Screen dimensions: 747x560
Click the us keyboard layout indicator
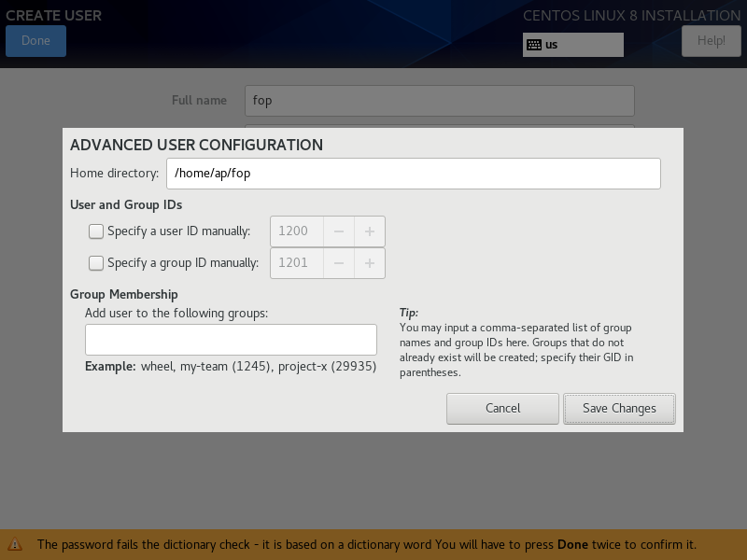pyautogui.click(x=572, y=45)
